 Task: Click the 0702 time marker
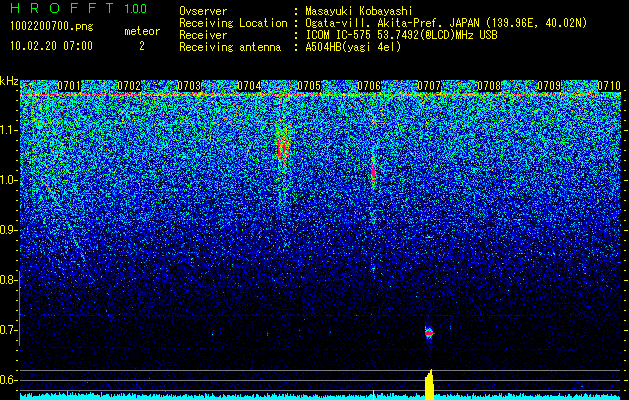129,86
